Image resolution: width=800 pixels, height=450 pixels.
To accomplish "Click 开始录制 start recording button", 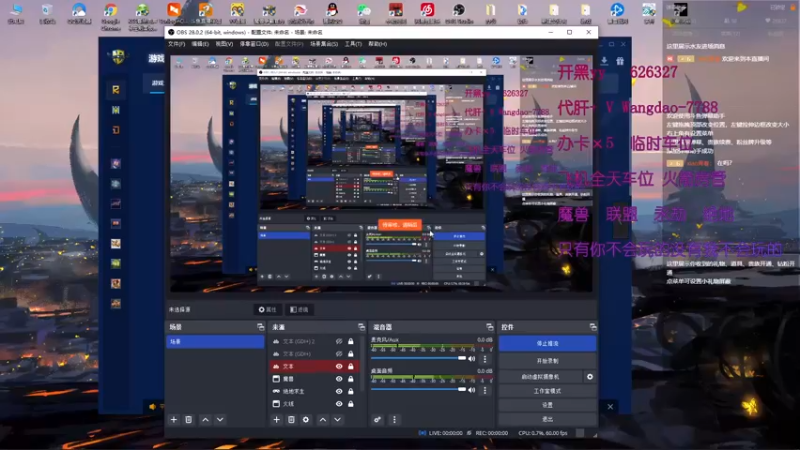I will [547, 361].
